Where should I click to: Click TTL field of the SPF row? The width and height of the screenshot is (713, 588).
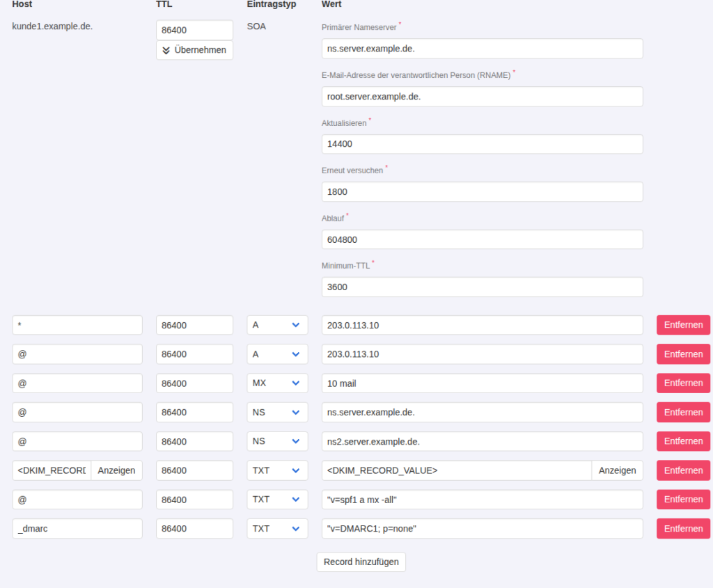click(194, 500)
